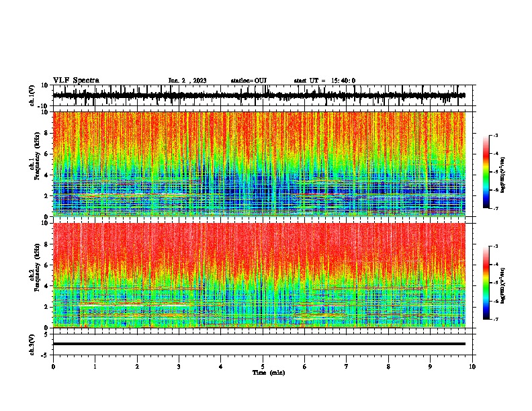Click time axis tick label "1"
The width and height of the screenshot is (532, 411).
tap(95, 367)
